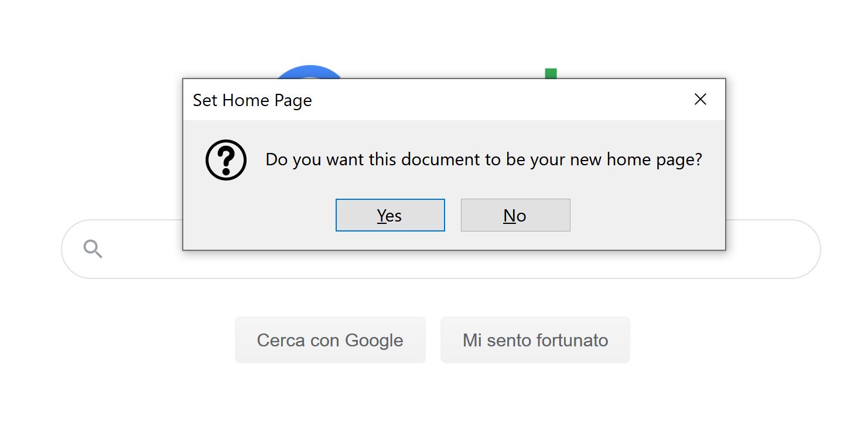Click gap between the two Google buttons

(x=433, y=340)
